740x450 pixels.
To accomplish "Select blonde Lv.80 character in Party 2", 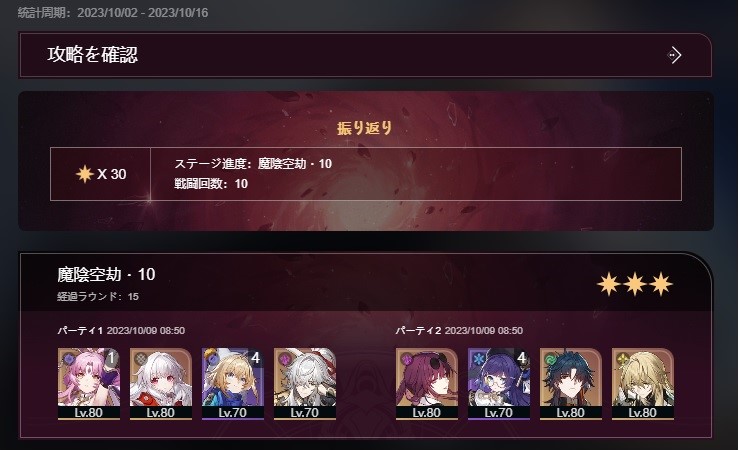I will [643, 383].
